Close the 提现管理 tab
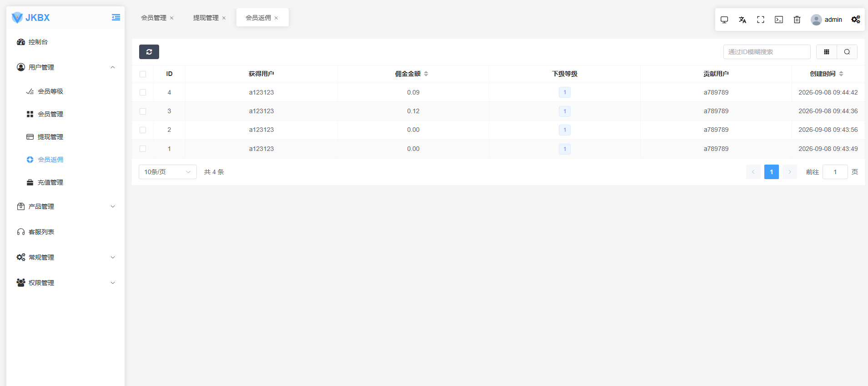This screenshot has height=386, width=868. tap(224, 18)
